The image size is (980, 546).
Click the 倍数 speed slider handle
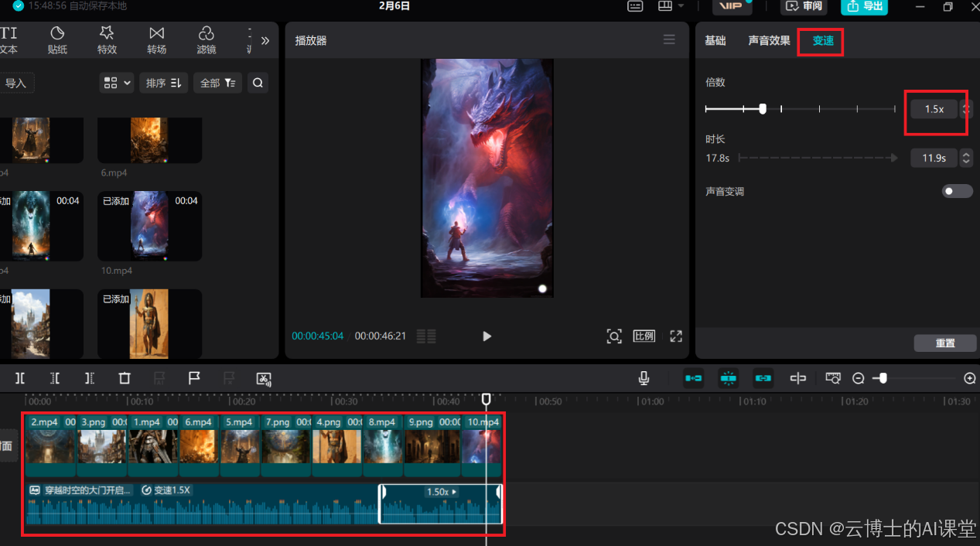763,109
